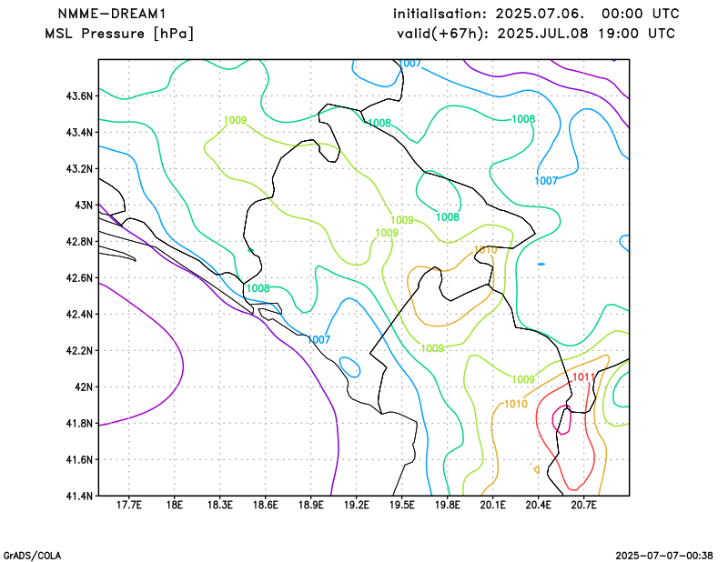Select the 18E longitude label
This screenshot has height=562, width=728.
174,505
